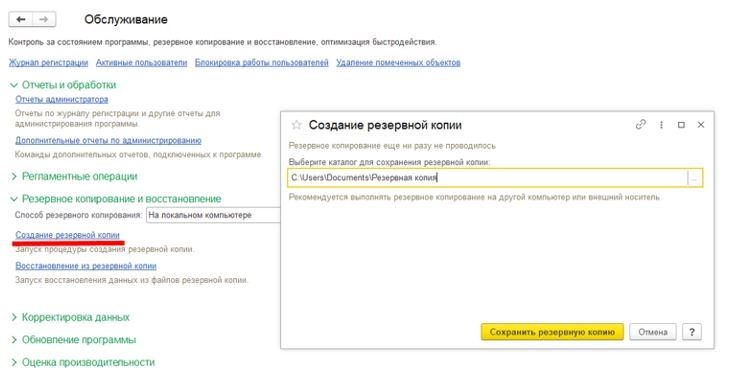Image resolution: width=729 pixels, height=391 pixels.
Task: Go back with the left arrow button
Action: point(21,20)
